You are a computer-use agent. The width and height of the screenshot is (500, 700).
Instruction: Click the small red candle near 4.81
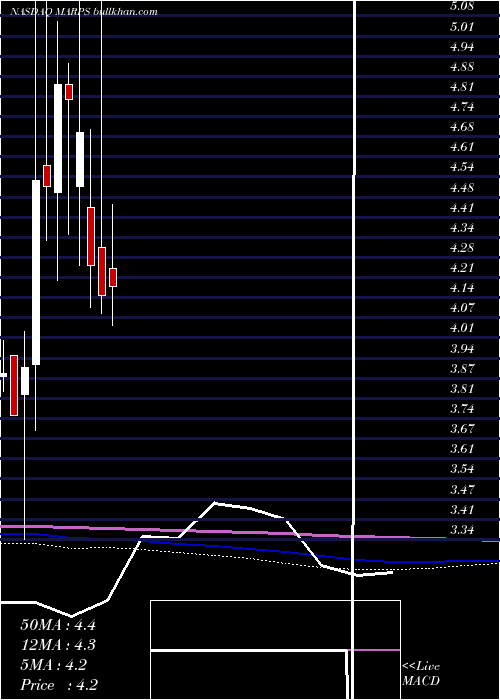coord(69,92)
